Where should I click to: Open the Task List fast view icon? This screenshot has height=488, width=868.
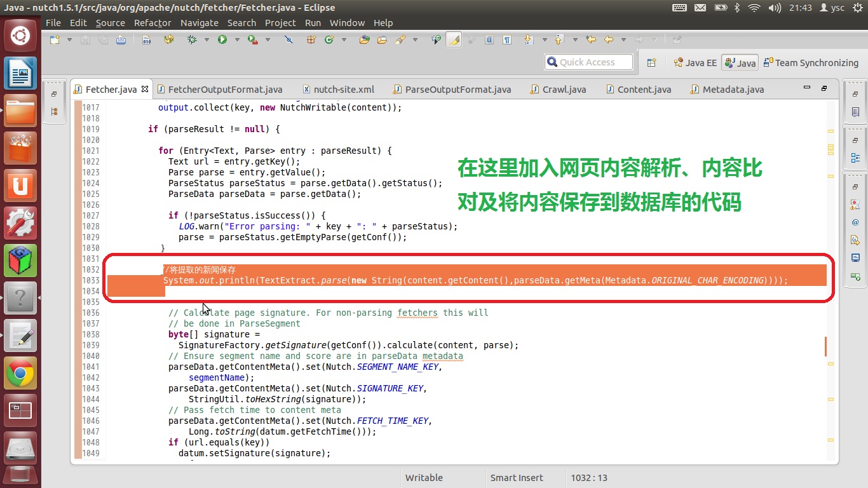[x=855, y=112]
